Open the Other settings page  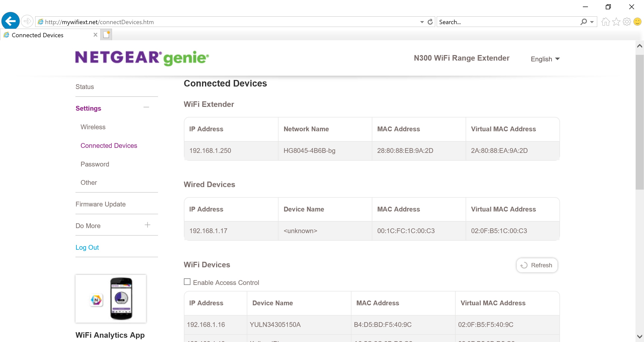(x=89, y=183)
